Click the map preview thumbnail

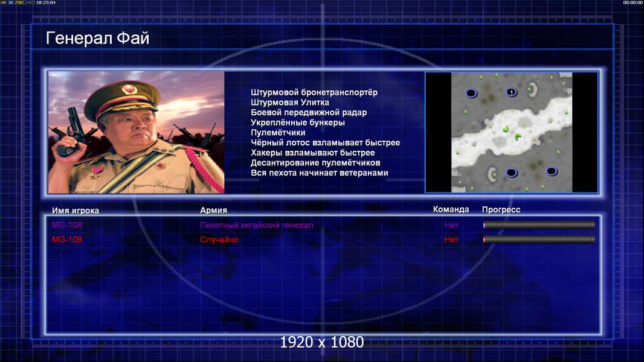(511, 132)
